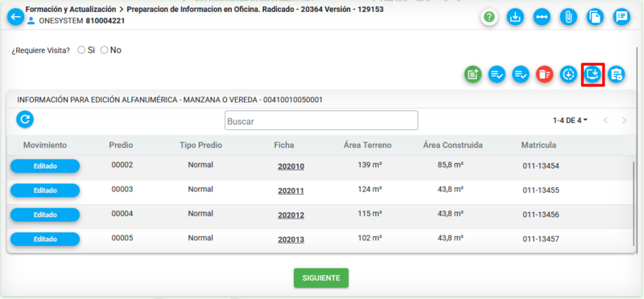This screenshot has width=644, height=299.
Task: Click the copy documents icon in header
Action: click(595, 17)
